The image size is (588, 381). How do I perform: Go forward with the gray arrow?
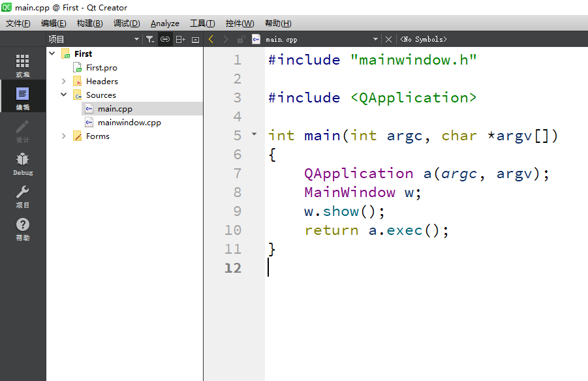tap(225, 39)
